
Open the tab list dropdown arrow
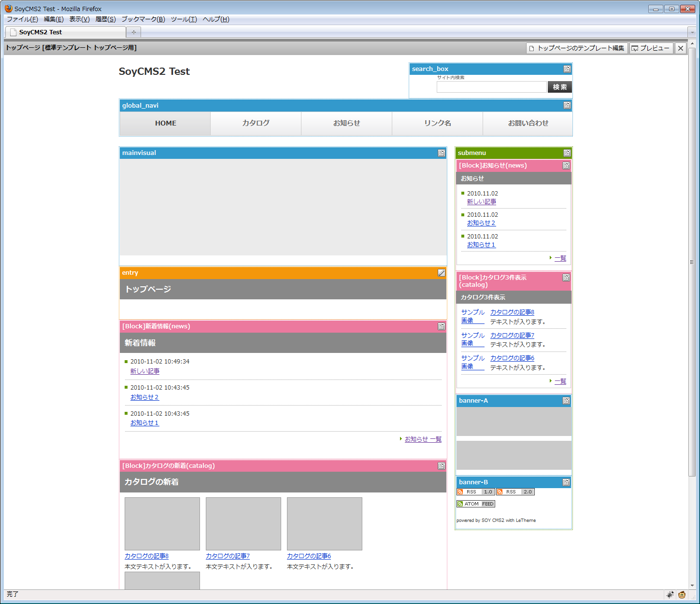click(x=692, y=32)
